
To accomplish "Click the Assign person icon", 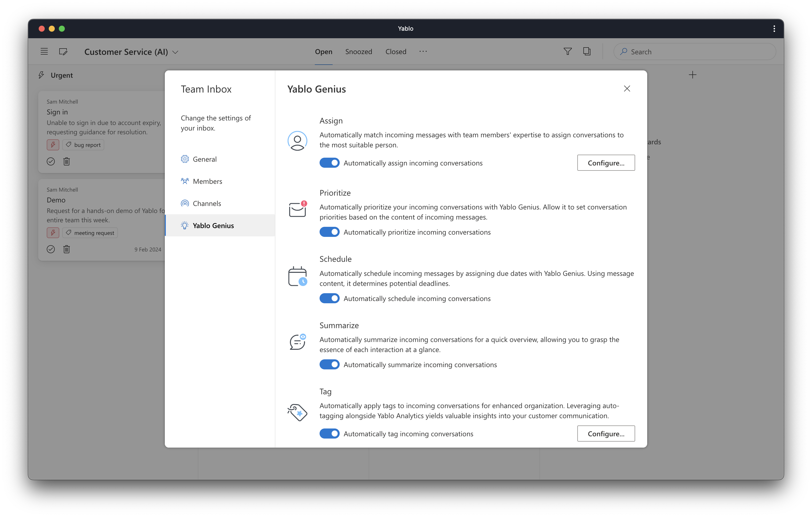I will coord(297,141).
